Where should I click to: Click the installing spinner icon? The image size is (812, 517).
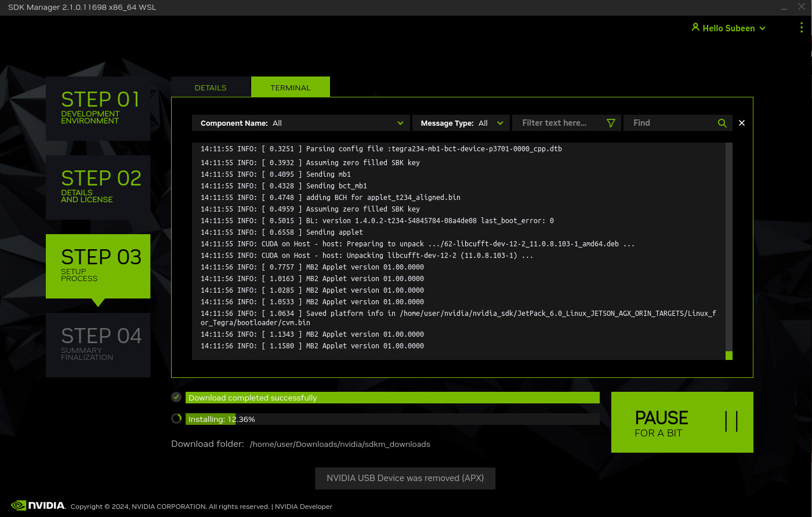tap(176, 418)
